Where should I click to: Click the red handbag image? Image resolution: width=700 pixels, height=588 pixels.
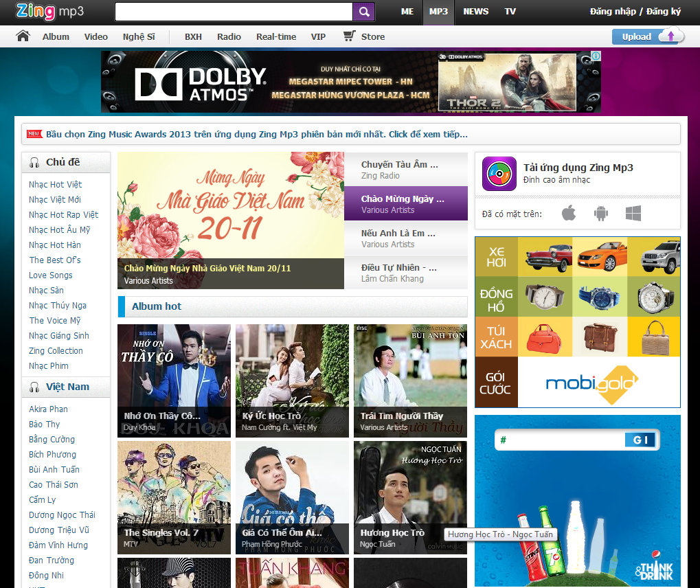pos(544,339)
